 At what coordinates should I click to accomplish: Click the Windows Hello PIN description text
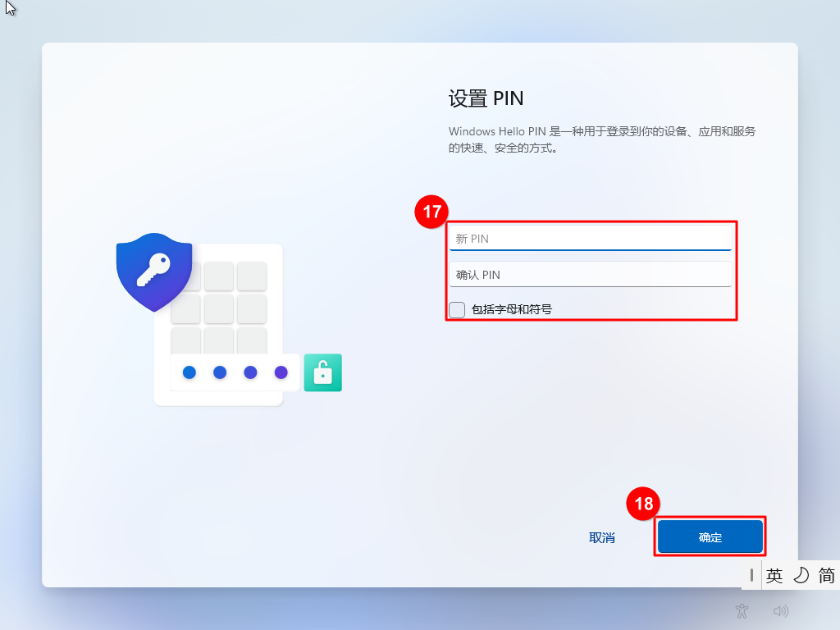click(x=601, y=139)
